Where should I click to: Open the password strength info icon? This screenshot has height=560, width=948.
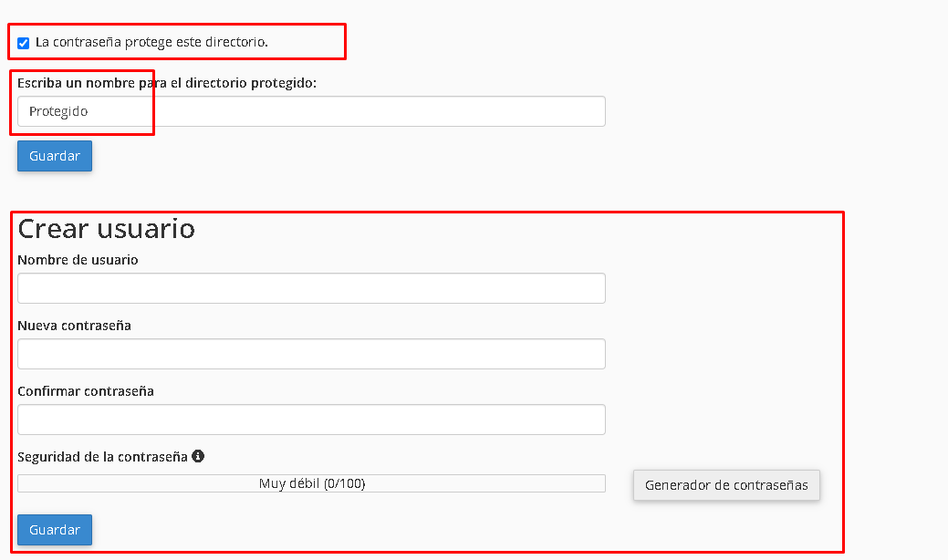point(198,456)
